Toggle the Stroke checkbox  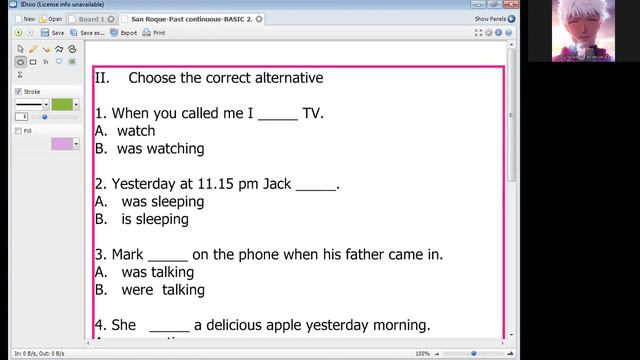(x=18, y=91)
